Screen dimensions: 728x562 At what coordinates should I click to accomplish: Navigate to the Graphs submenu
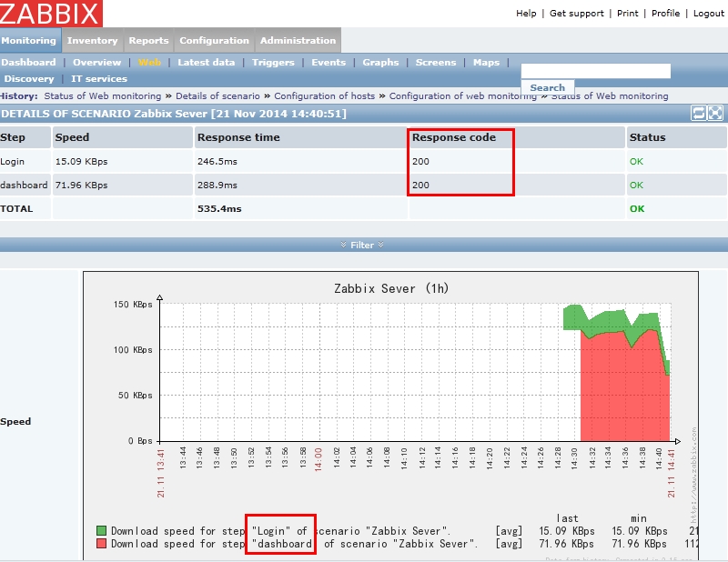click(x=380, y=63)
